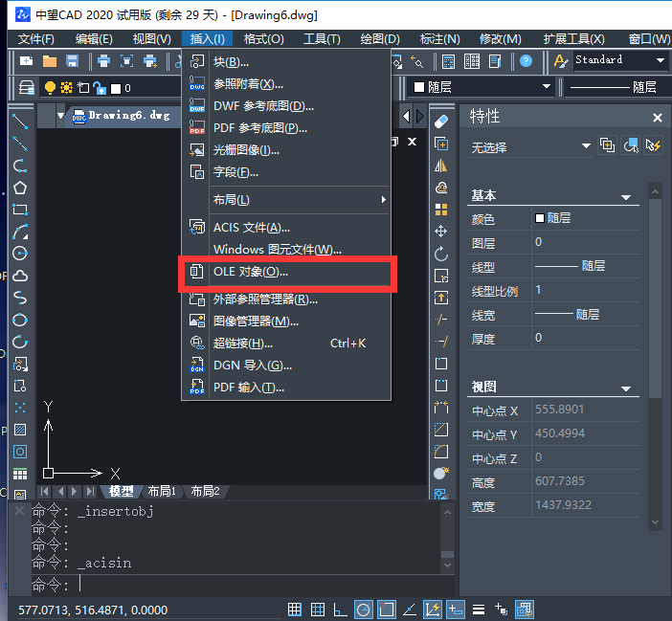
Task: Select the Move tool icon
Action: coord(441,232)
